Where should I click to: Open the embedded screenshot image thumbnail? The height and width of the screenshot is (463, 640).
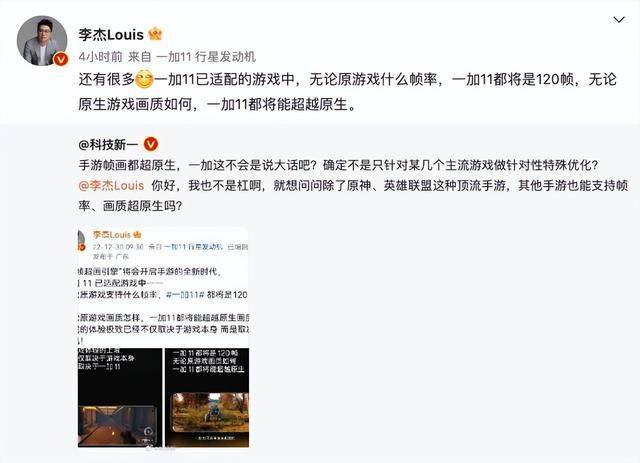click(x=163, y=337)
